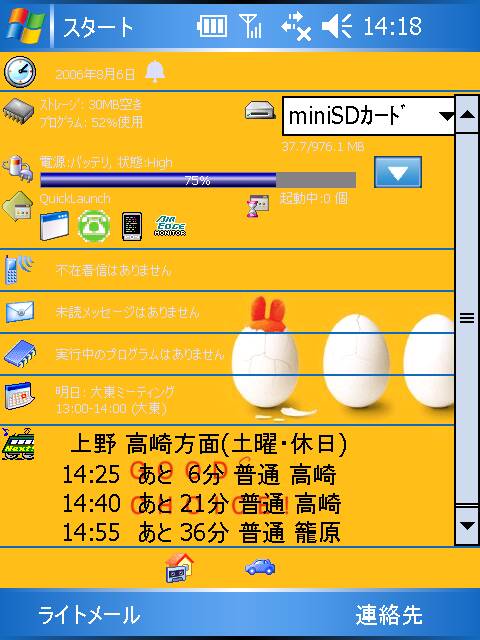The width and height of the screenshot is (480, 640).
Task: Open the Next Train timetable icon
Action: point(18,444)
